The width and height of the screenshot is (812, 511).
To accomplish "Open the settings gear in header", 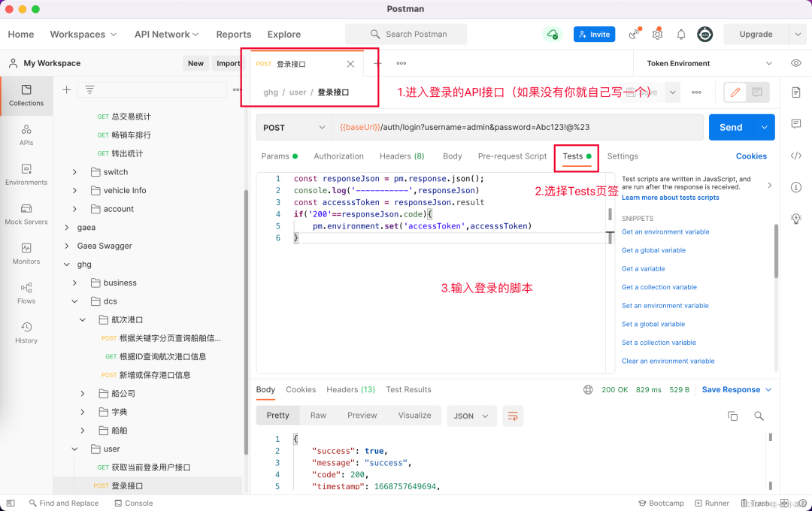I will pos(657,34).
